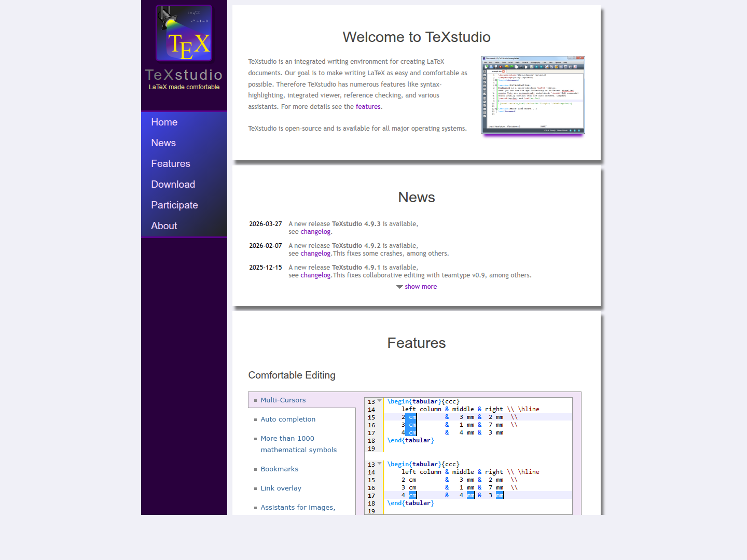Image resolution: width=747 pixels, height=560 pixels.
Task: Click the 'LaTeX made comfortable' tagline
Action: (184, 87)
